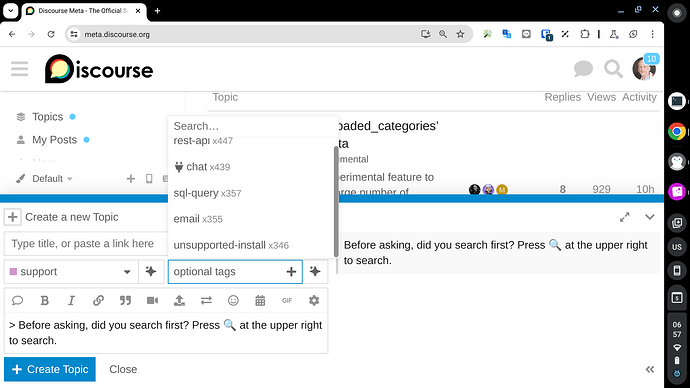Bookmark this page with the star icon

(x=460, y=34)
